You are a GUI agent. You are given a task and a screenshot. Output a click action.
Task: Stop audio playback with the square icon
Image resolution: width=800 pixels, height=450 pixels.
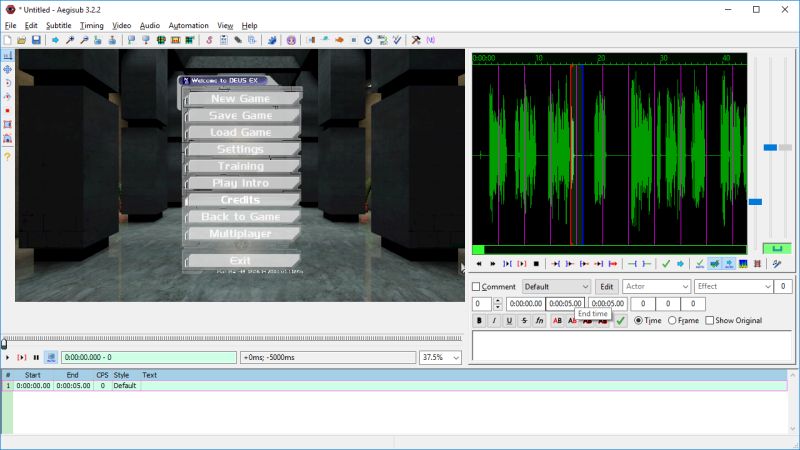pyautogui.click(x=536, y=264)
